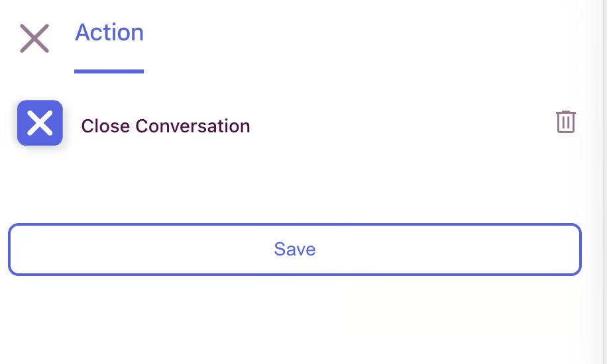Select the Close Conversation action label

coord(166,126)
